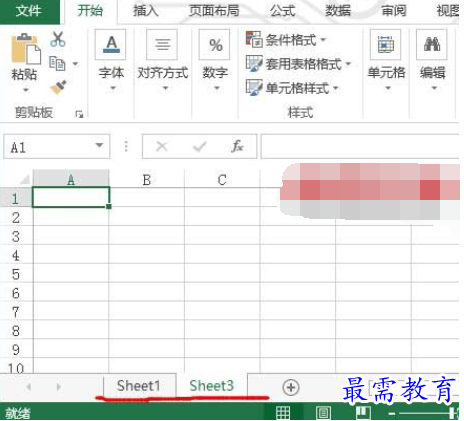Select column A header

(71, 179)
